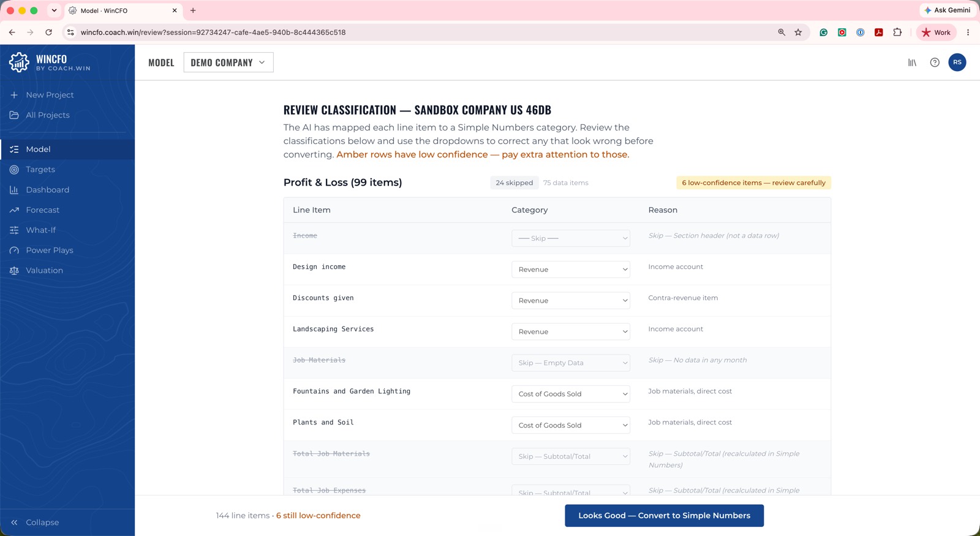Go to Targets in the sidebar
980x536 pixels.
click(x=67, y=170)
